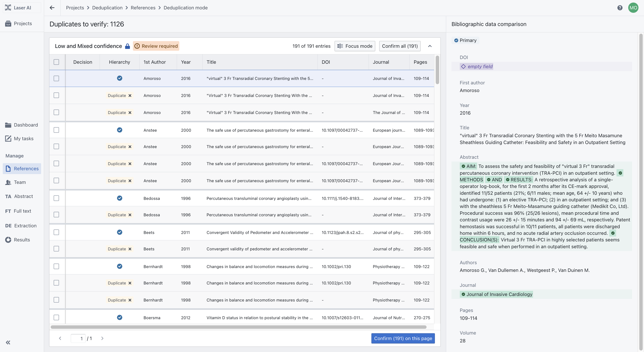Image resolution: width=644 pixels, height=352 pixels.
Task: Remove Duplicate tag on second Amoroso row
Action: coord(130,96)
